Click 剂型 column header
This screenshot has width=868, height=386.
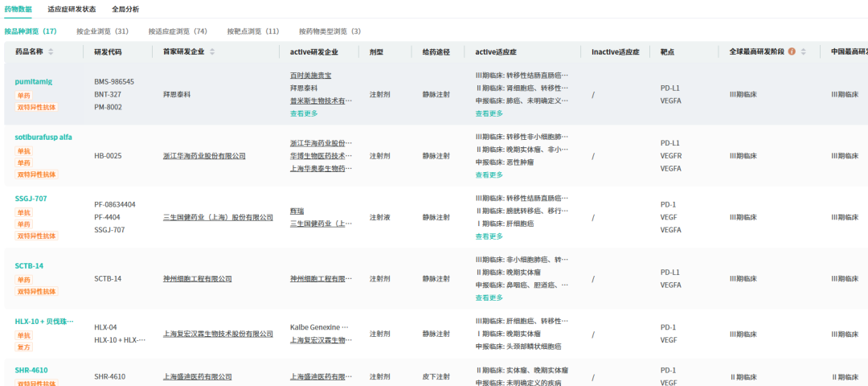(x=376, y=52)
